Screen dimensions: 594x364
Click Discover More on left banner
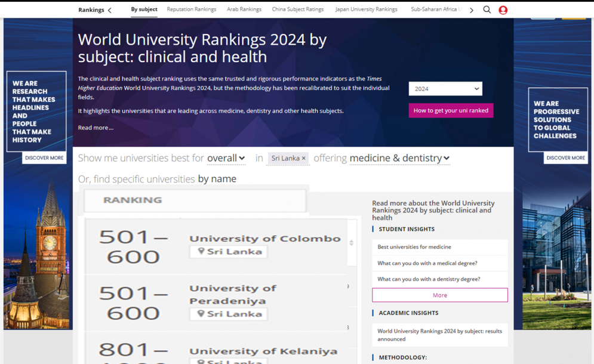(44, 158)
